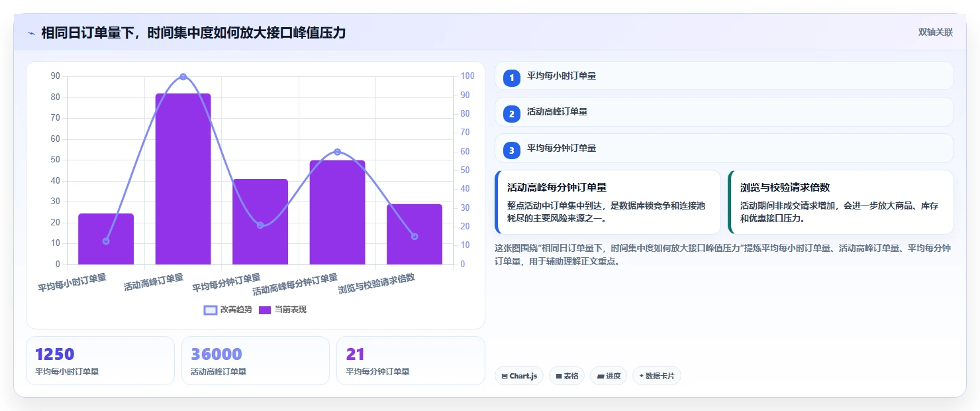
Task: Select list item 3 平均每分钟订单量
Action: (x=724, y=148)
